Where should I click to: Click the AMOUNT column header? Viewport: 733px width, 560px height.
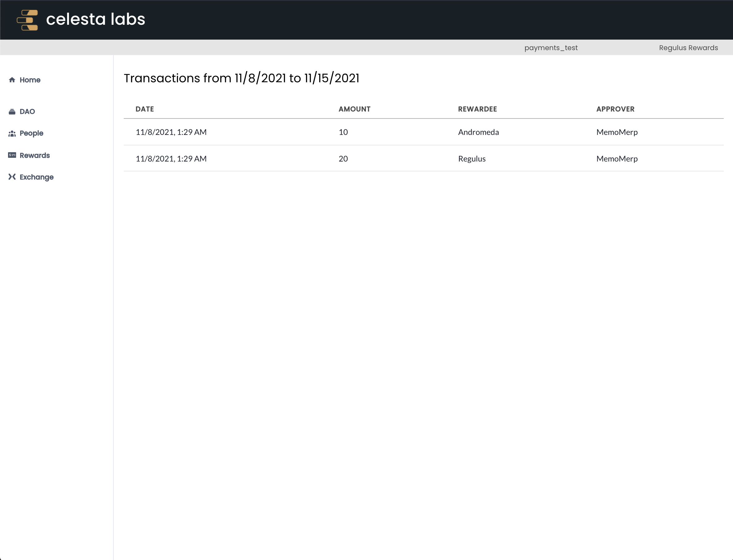coord(354,109)
